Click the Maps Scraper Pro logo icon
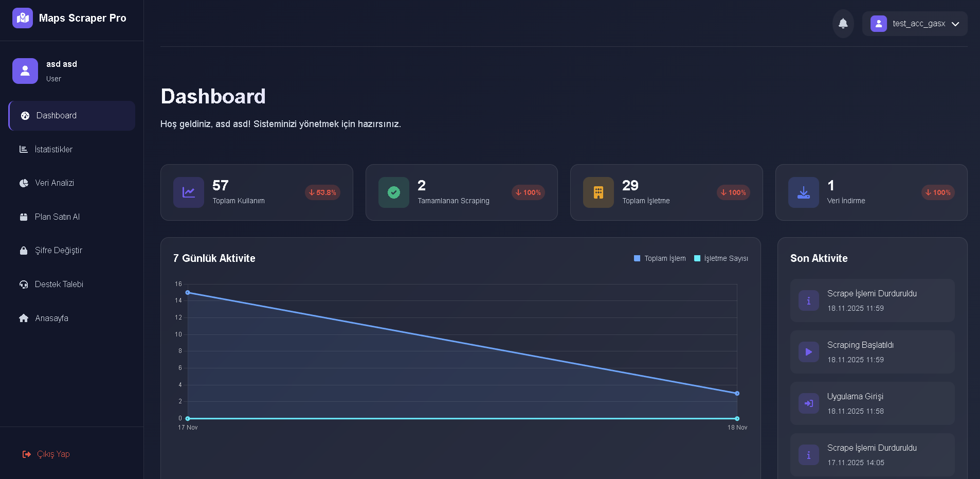The width and height of the screenshot is (980, 479). tap(23, 18)
